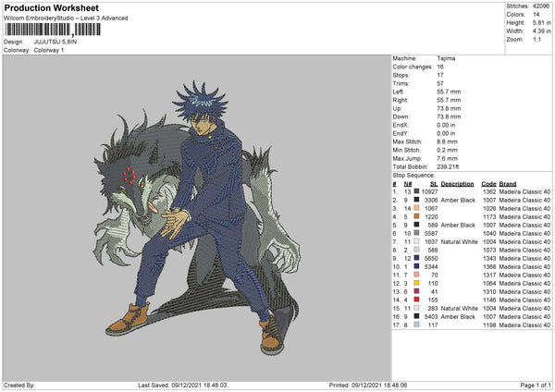The image size is (555, 392).
Task: Select stitch count 5587 in stop 6
Action: 431,234
